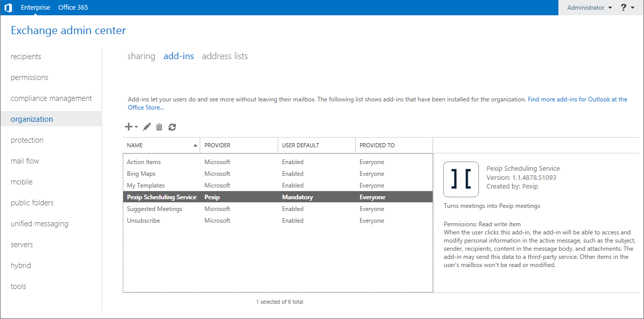Go to Office 365 in top bar

pos(73,8)
